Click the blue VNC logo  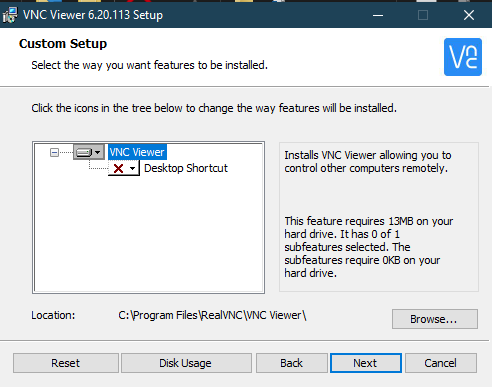[x=463, y=57]
